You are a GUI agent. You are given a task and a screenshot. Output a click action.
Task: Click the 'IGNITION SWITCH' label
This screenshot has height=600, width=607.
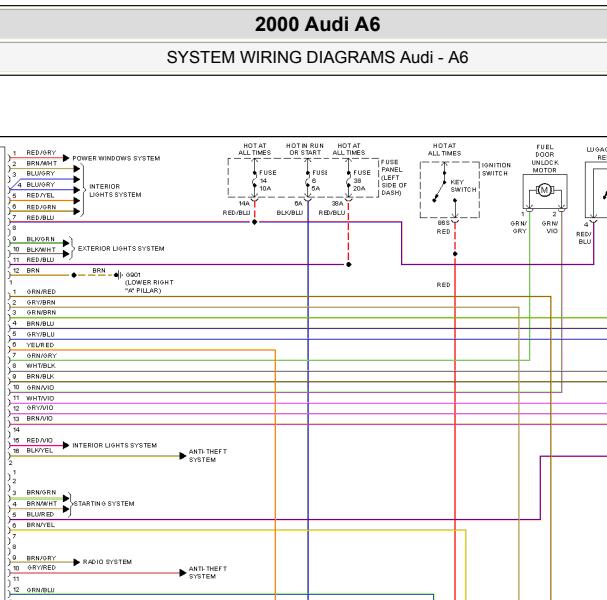click(496, 169)
